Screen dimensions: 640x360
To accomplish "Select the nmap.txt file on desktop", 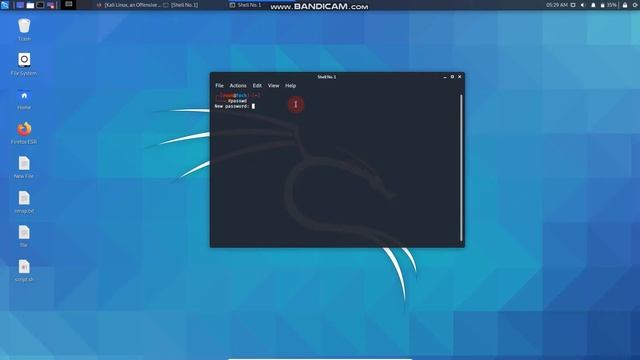I will click(24, 202).
